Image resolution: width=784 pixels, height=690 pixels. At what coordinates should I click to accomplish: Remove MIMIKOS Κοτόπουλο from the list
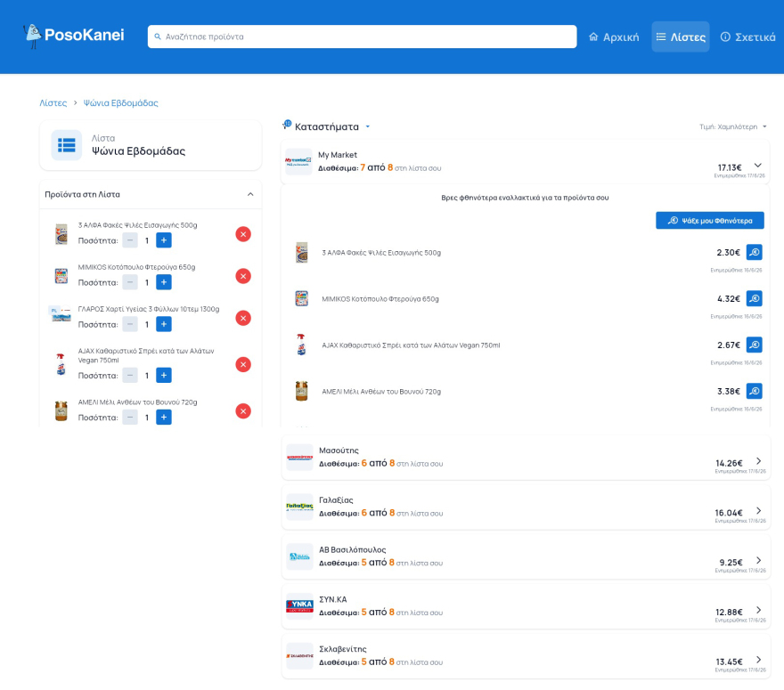pos(243,276)
